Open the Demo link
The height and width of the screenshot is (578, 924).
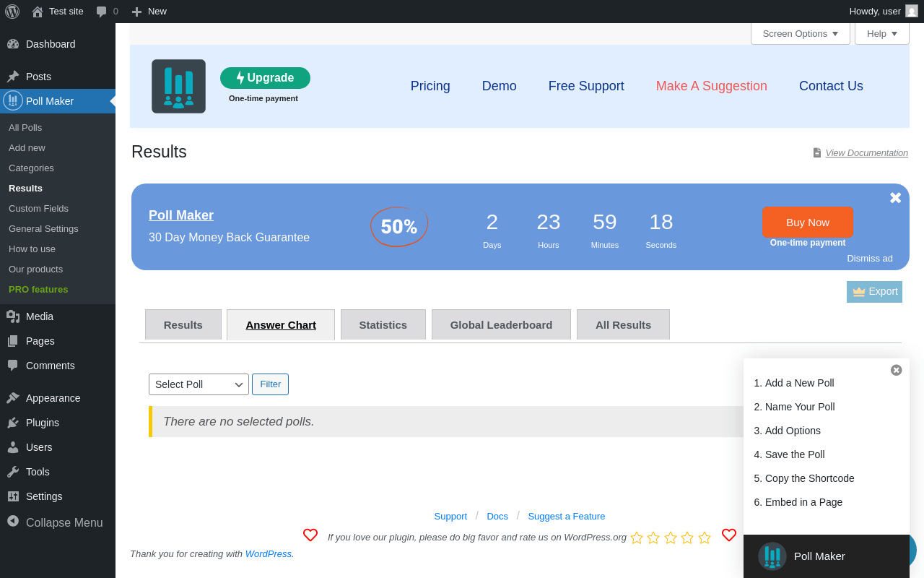pyautogui.click(x=500, y=86)
